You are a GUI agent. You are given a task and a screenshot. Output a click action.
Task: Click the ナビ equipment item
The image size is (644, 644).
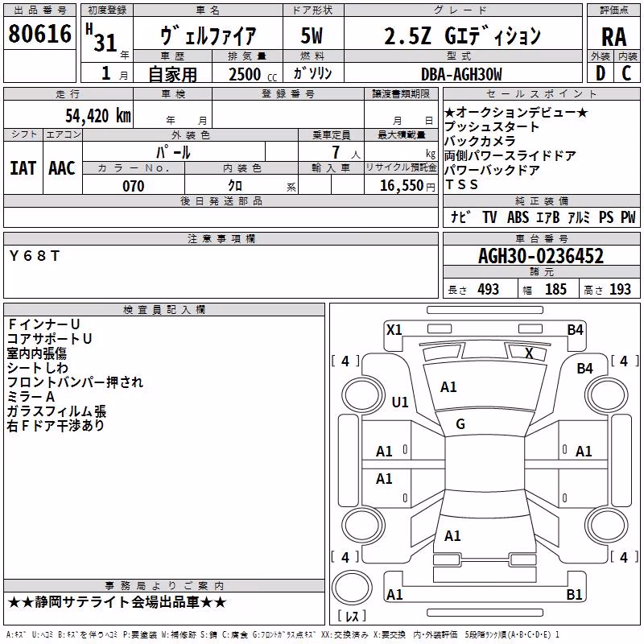460,217
